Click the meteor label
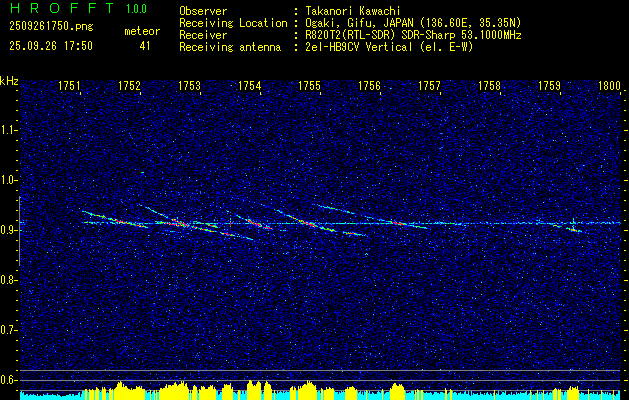The height and width of the screenshot is (400, 629). point(142,31)
